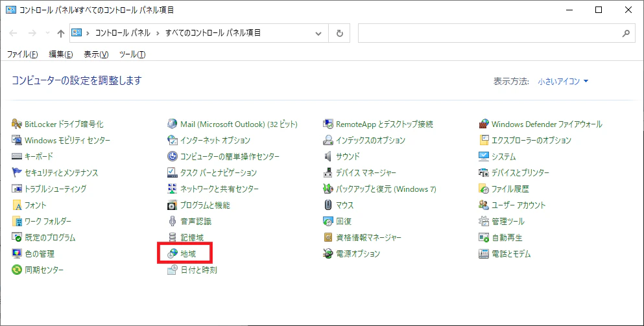644x326 pixels.
Task: Open the 地域 globe icon
Action: pyautogui.click(x=173, y=254)
